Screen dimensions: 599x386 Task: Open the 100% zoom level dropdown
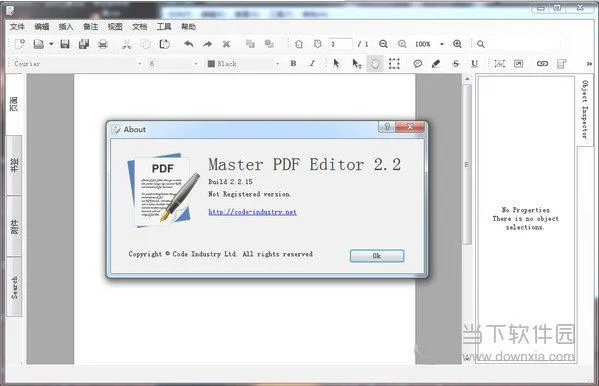point(442,44)
